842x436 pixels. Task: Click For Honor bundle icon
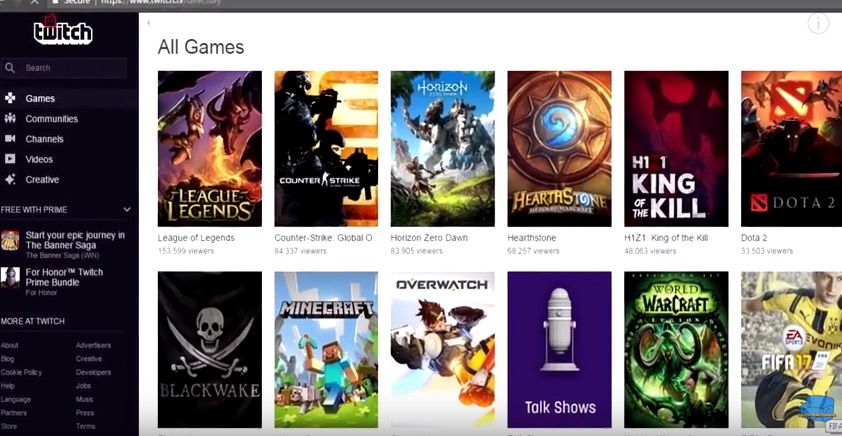(x=10, y=277)
